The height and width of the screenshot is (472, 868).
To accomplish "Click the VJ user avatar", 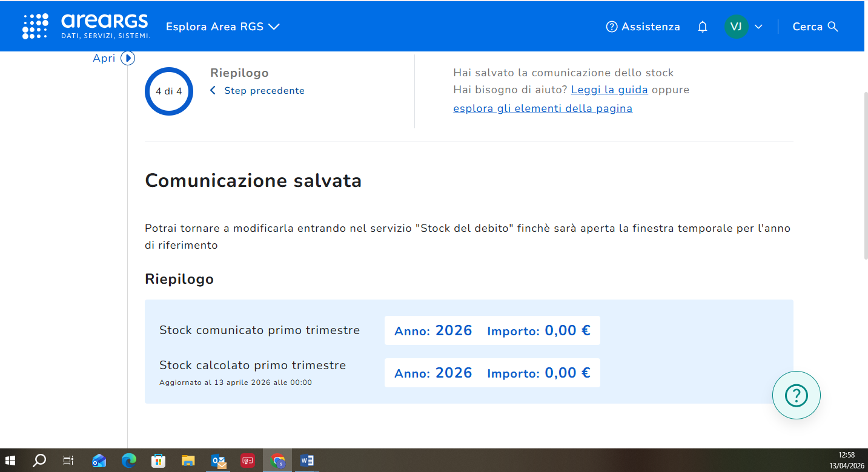I will [736, 27].
